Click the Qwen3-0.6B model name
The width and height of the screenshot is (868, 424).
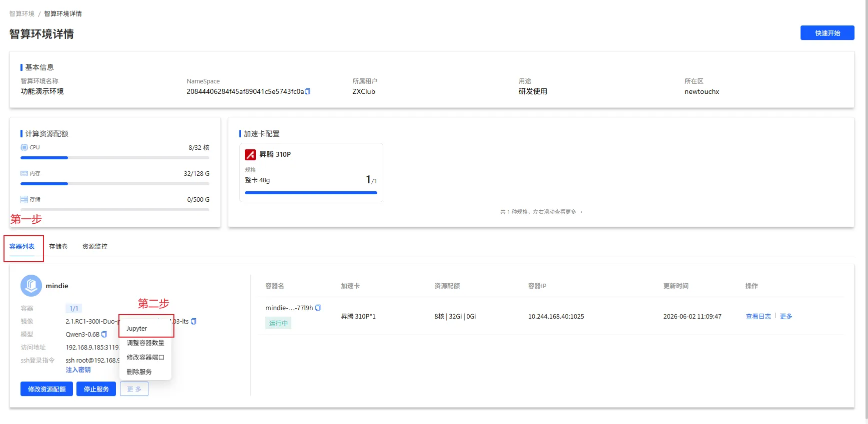tap(82, 334)
